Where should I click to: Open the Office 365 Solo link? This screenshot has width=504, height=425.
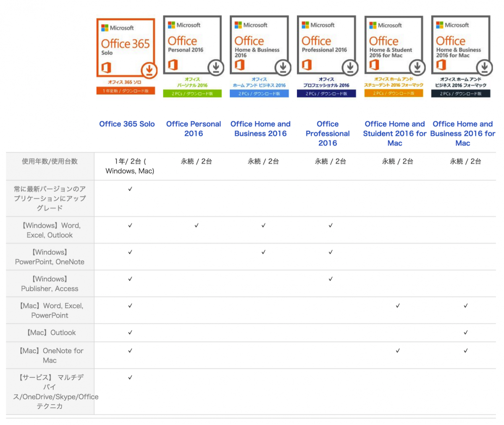point(127,124)
